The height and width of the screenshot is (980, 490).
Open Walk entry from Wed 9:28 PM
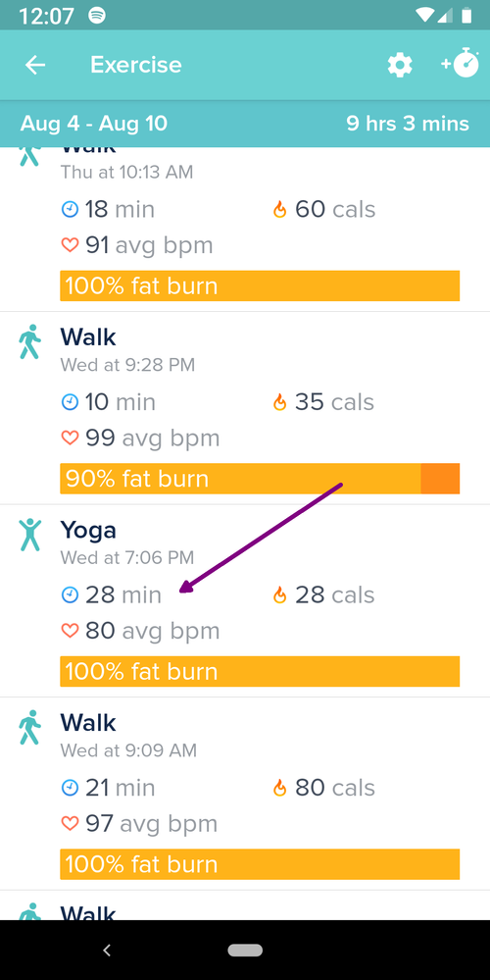pos(245,408)
